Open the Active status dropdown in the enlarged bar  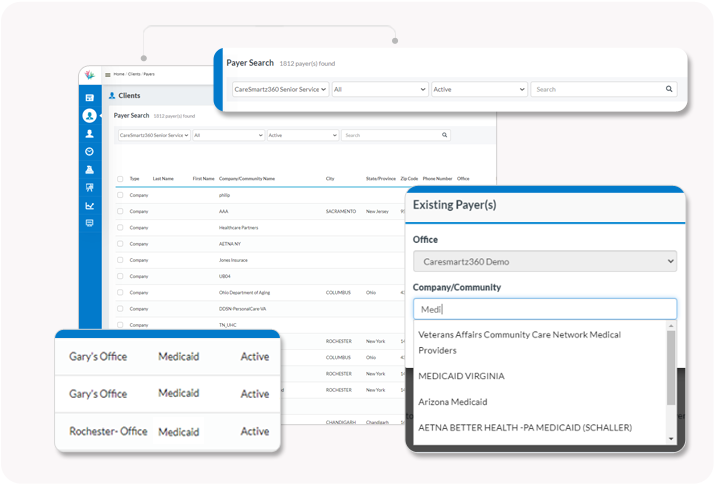479,89
